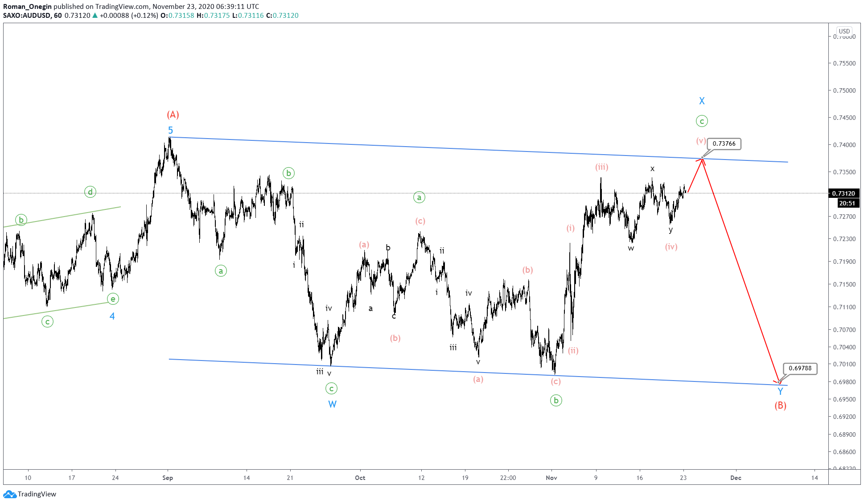Click the pink (iii) wave label

click(601, 167)
